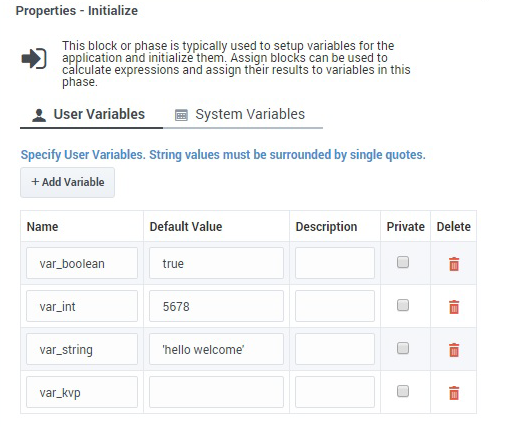Delete the var_string variable row
This screenshot has width=508, height=427.
pyautogui.click(x=454, y=350)
